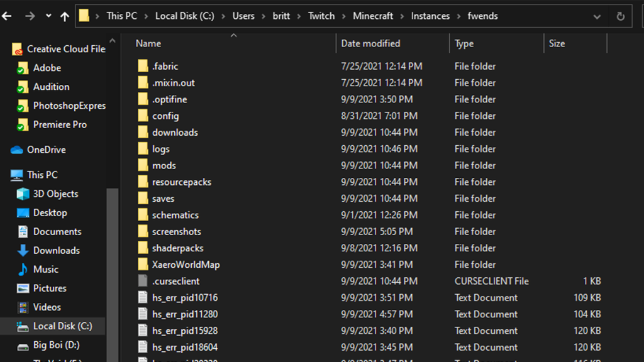Open the address bar history dropdown
This screenshot has height=362, width=644.
(x=596, y=16)
